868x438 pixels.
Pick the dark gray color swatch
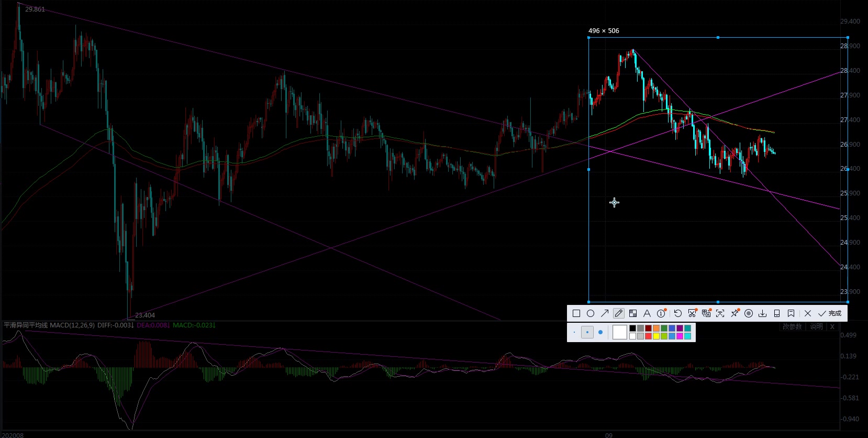pos(640,328)
